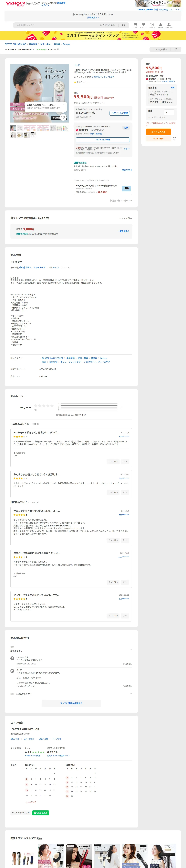
Task: Click the PayPay point campaign banner
Action: 93,35
